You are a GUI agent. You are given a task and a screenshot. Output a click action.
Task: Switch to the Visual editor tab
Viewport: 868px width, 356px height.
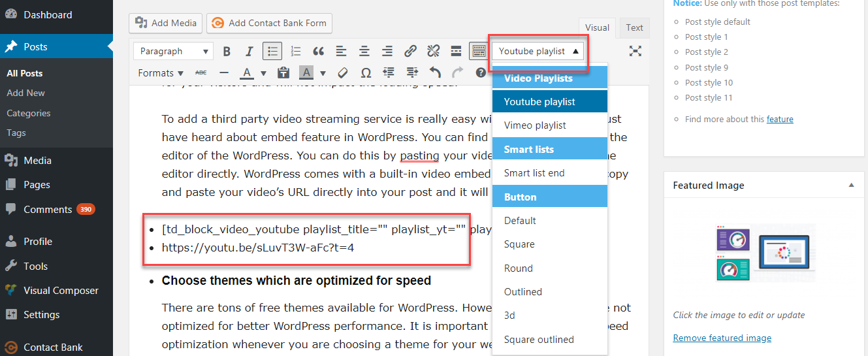click(597, 27)
